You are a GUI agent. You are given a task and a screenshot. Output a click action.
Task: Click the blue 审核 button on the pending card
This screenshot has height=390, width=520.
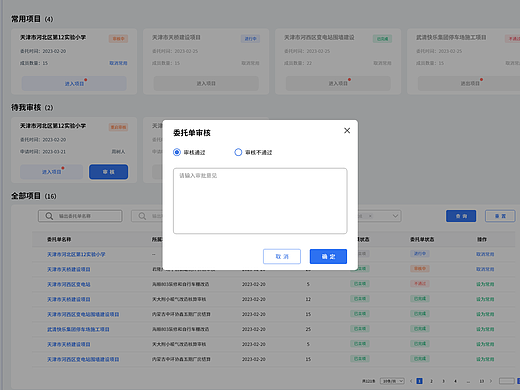108,172
